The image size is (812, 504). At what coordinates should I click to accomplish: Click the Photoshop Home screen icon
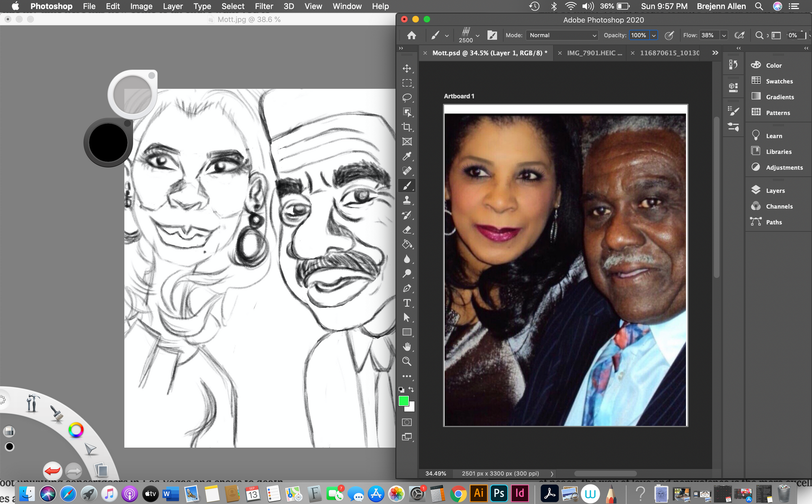(412, 35)
